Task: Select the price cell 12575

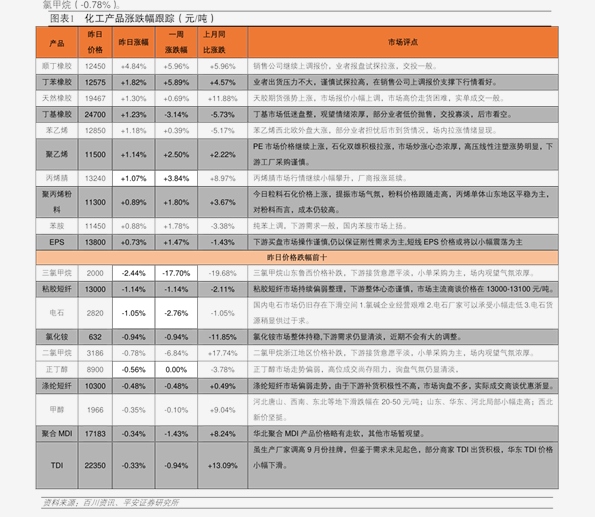Action: 95,82
